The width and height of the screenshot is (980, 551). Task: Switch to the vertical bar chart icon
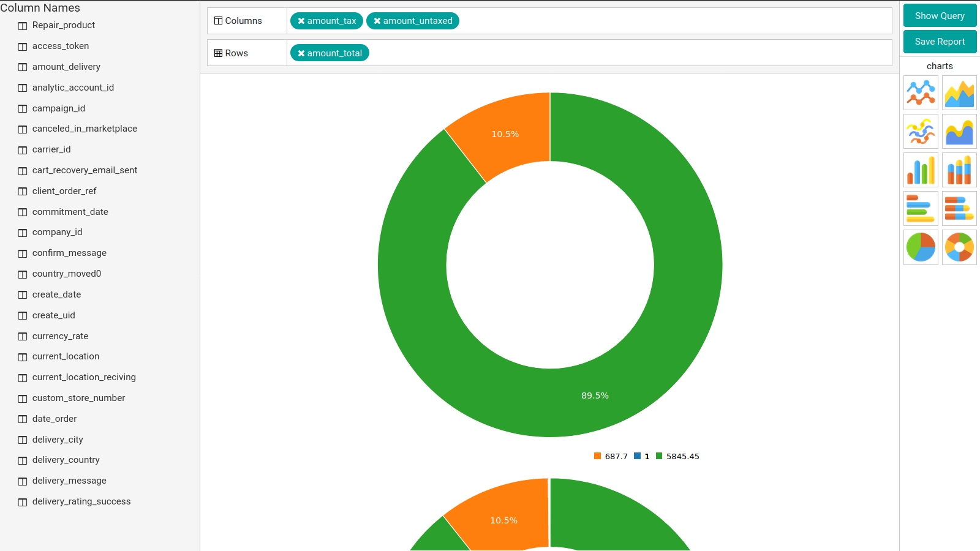(x=921, y=170)
